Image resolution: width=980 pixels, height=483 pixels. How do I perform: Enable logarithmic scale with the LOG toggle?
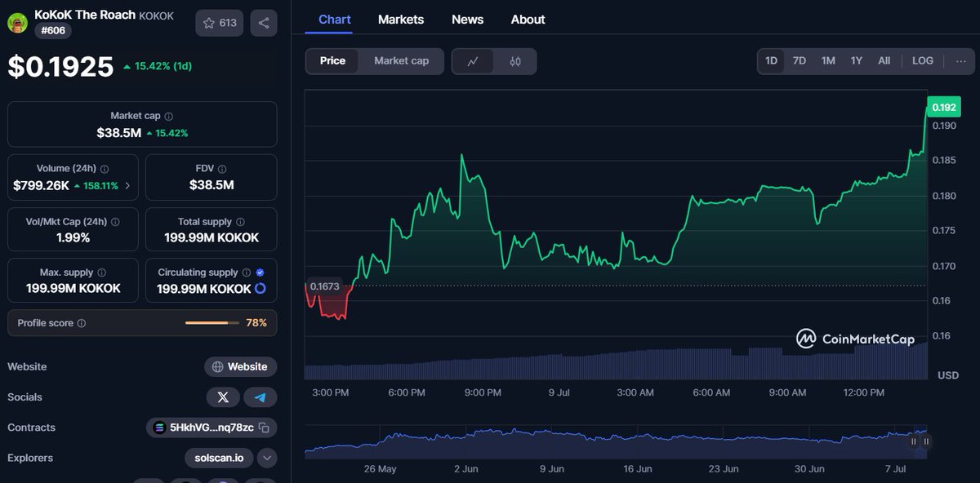(x=922, y=60)
